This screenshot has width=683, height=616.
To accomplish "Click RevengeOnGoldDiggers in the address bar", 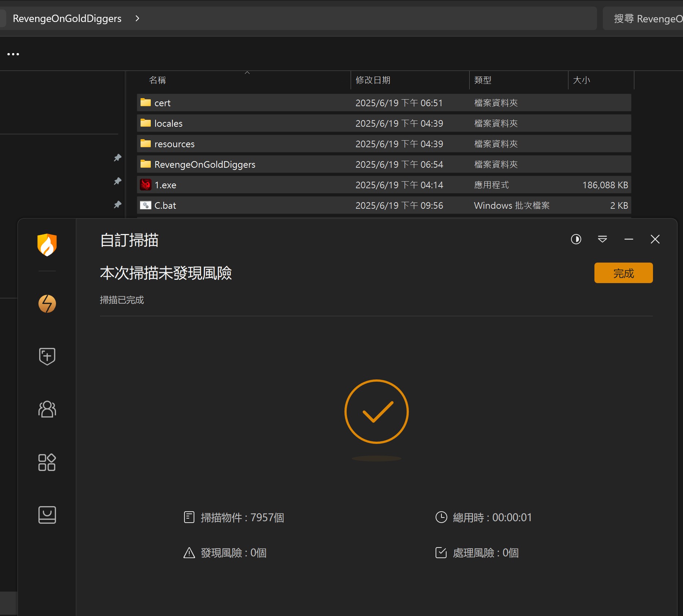I will (x=67, y=18).
